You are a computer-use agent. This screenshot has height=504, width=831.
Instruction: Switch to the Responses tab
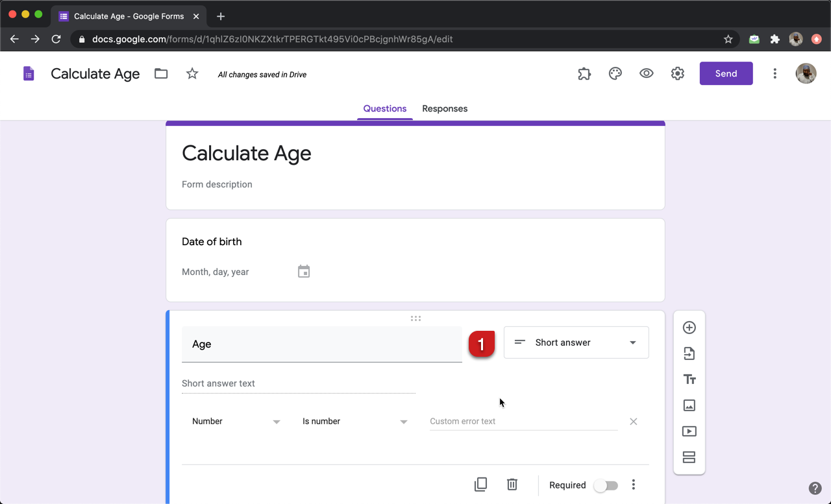pyautogui.click(x=445, y=109)
